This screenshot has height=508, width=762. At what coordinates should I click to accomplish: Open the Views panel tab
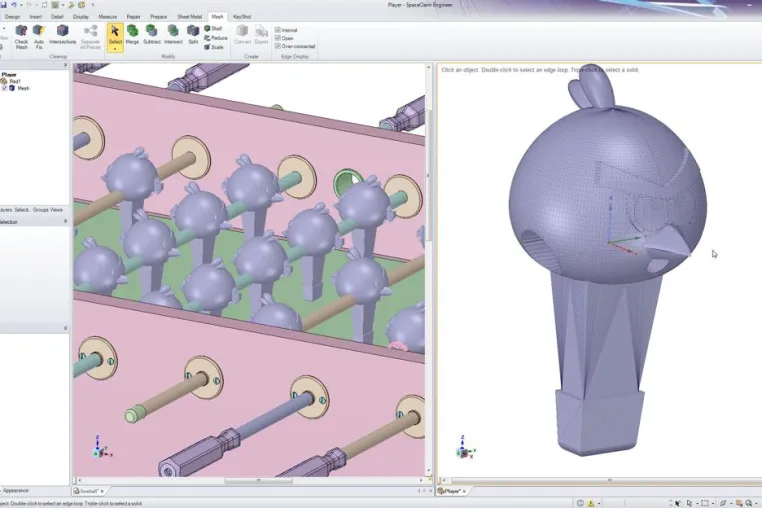(x=56, y=210)
